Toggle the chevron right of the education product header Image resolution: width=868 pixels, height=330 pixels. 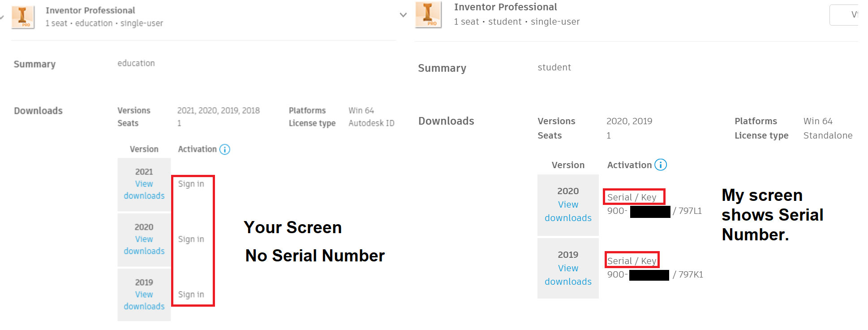click(403, 15)
